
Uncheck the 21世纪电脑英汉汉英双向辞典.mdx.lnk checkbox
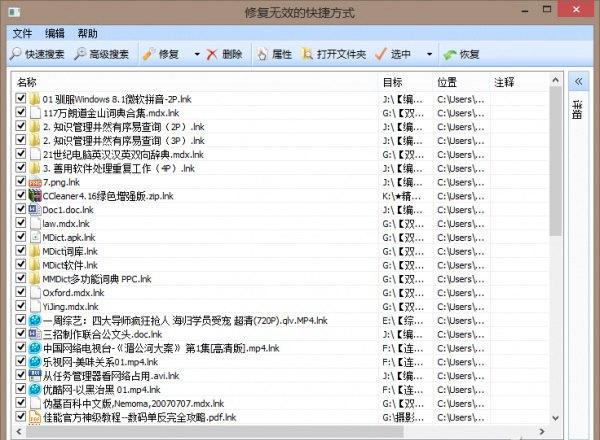21,154
